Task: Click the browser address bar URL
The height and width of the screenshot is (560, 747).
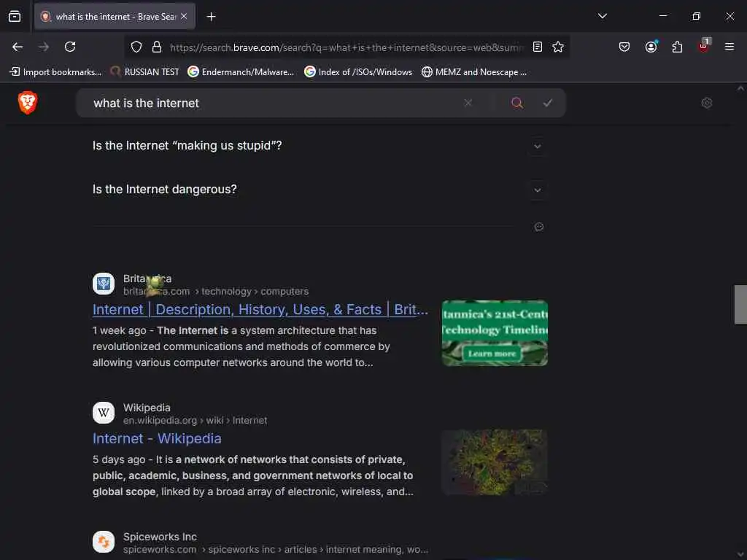Action: 347,47
